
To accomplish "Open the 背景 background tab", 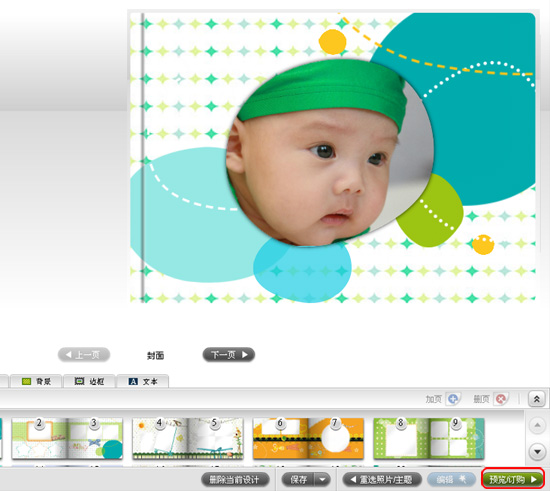I will pos(36,381).
